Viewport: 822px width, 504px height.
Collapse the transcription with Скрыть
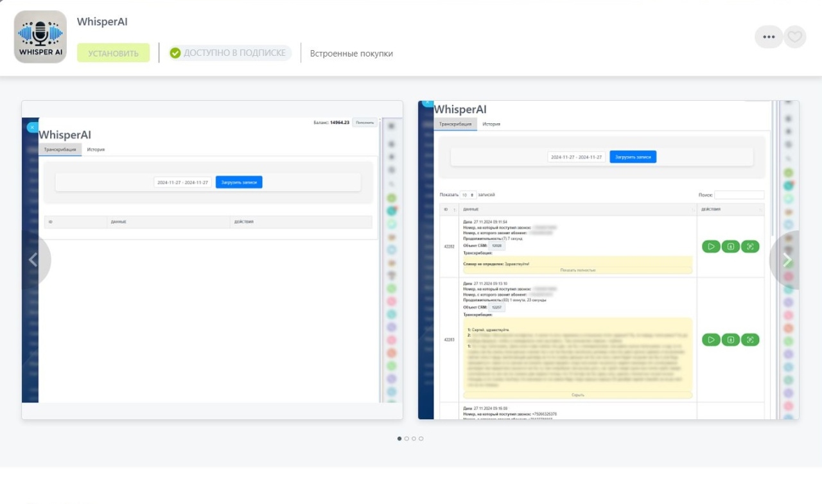coord(577,395)
